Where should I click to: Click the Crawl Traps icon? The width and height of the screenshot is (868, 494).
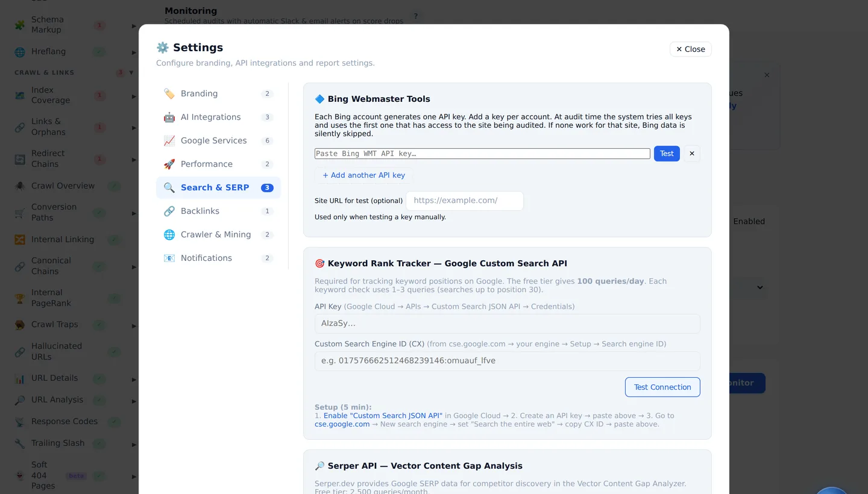pos(20,325)
